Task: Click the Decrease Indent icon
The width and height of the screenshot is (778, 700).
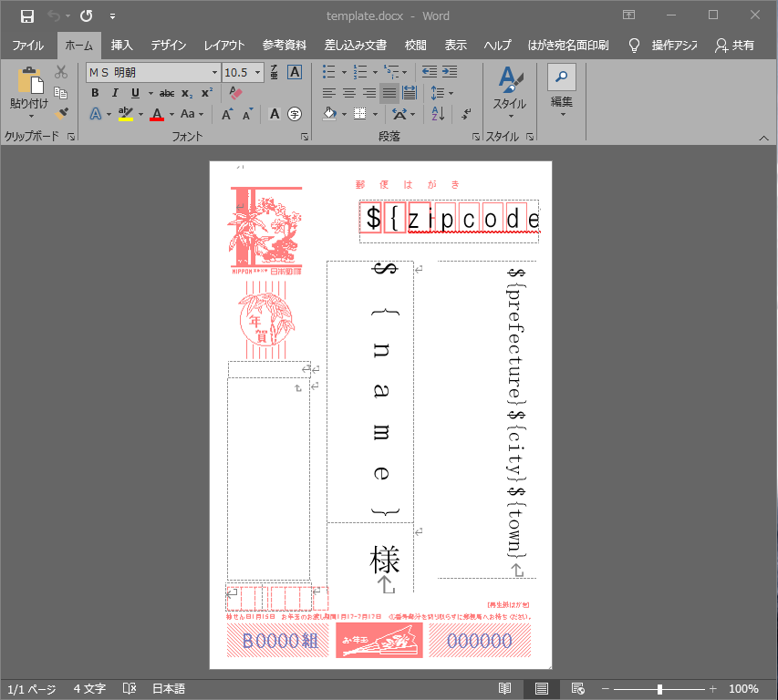Action: [430, 72]
